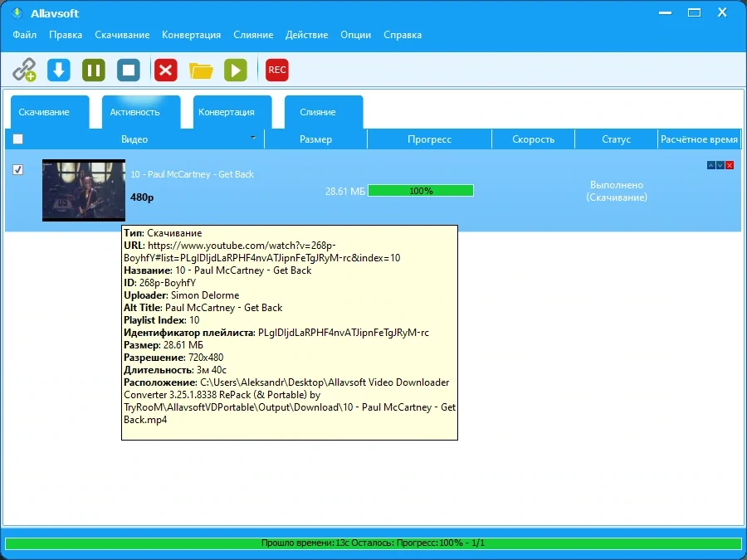The height and width of the screenshot is (560, 747).
Task: Sort by the Расчётное время column header
Action: coord(699,139)
